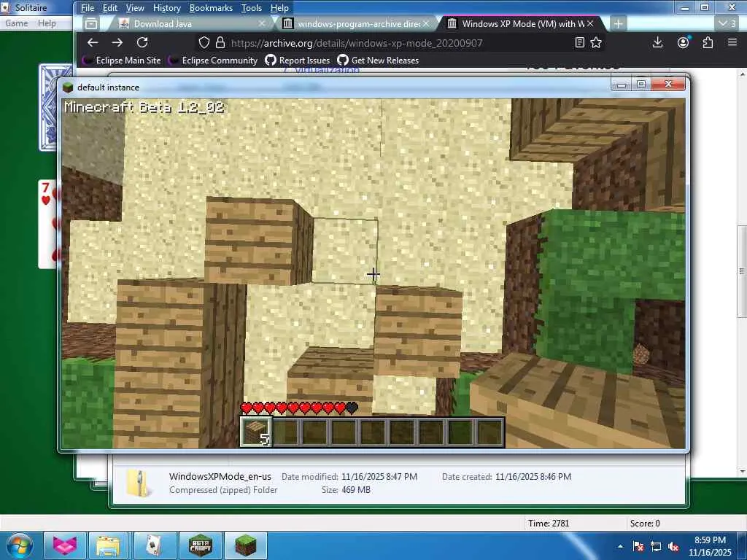The height and width of the screenshot is (560, 747).
Task: Switch to Solitaire taskbar button
Action: 155,545
